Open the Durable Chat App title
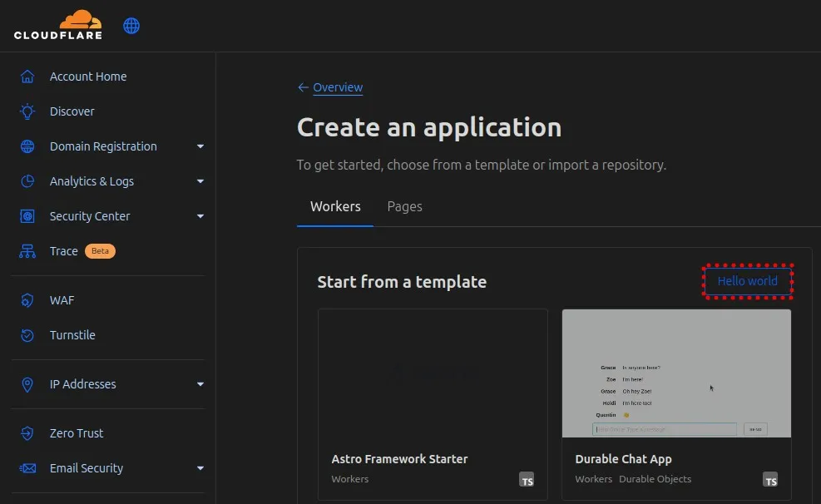 [623, 459]
